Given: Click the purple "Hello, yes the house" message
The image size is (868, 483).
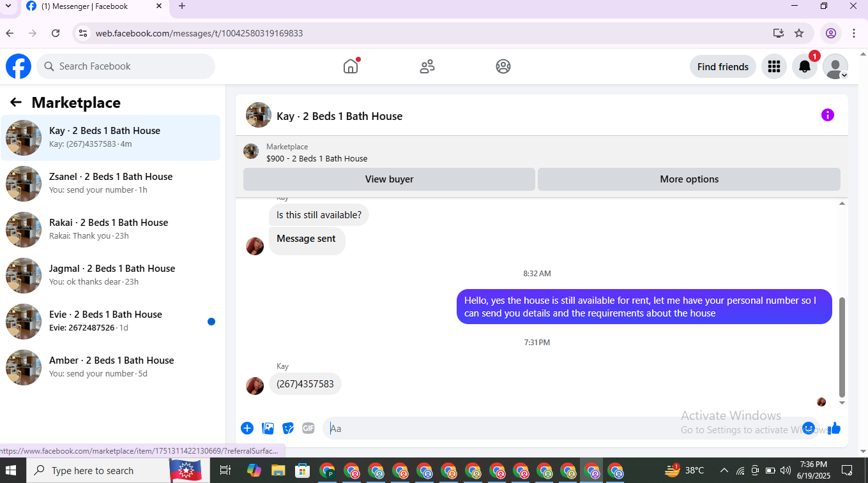Looking at the screenshot, I should (x=644, y=307).
